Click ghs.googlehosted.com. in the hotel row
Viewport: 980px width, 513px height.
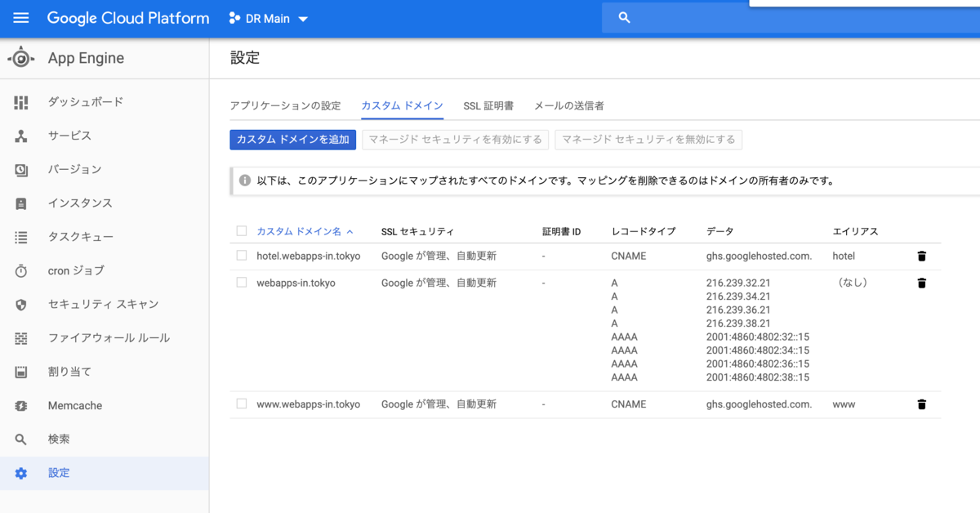pyautogui.click(x=759, y=256)
